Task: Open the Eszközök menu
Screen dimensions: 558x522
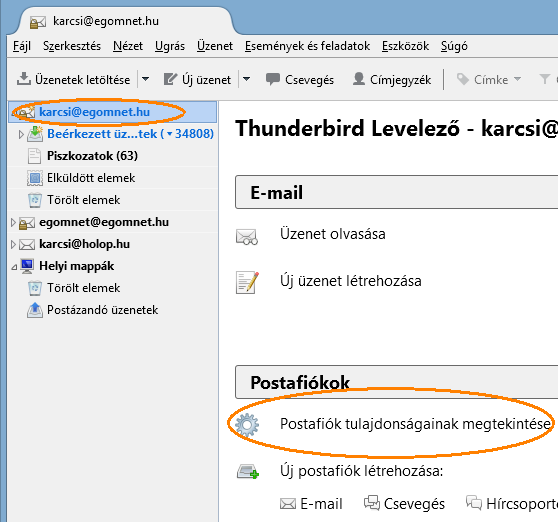Action: pyautogui.click(x=405, y=46)
